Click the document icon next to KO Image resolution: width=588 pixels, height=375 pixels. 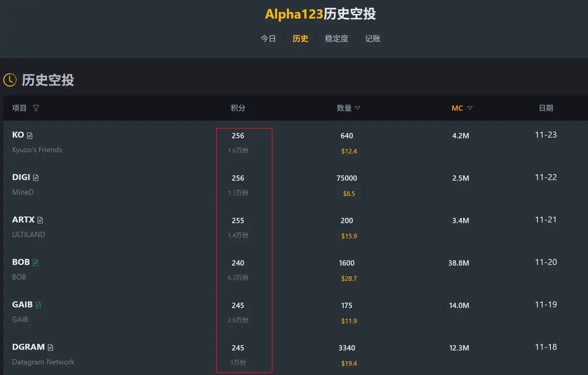(30, 136)
